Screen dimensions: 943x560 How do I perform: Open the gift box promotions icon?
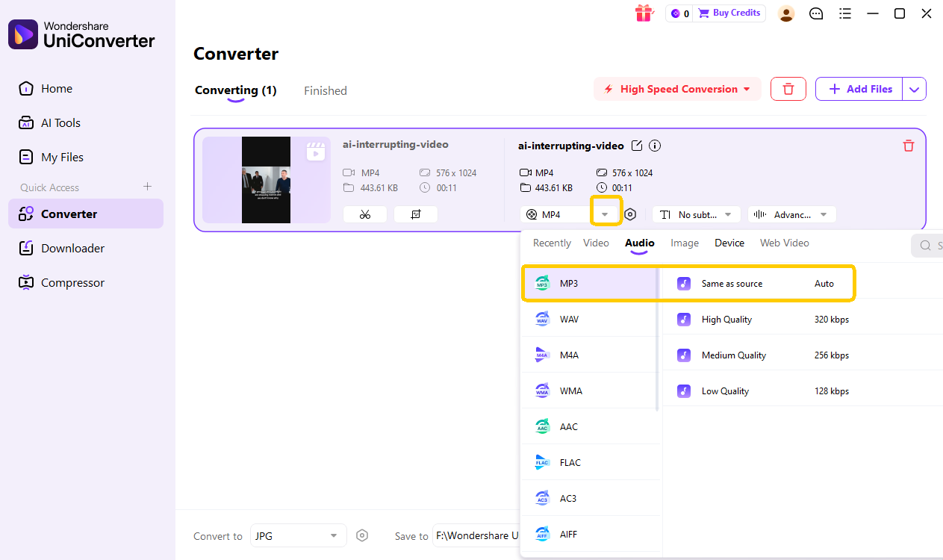644,13
